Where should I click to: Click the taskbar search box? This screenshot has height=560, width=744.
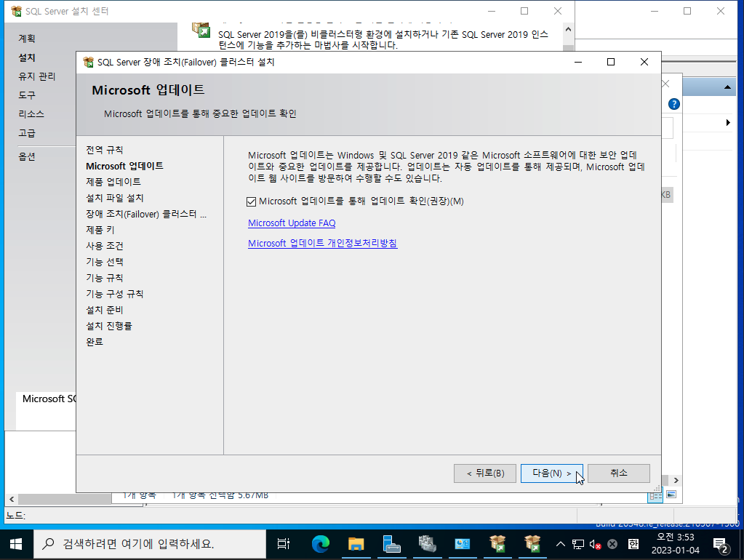(150, 544)
